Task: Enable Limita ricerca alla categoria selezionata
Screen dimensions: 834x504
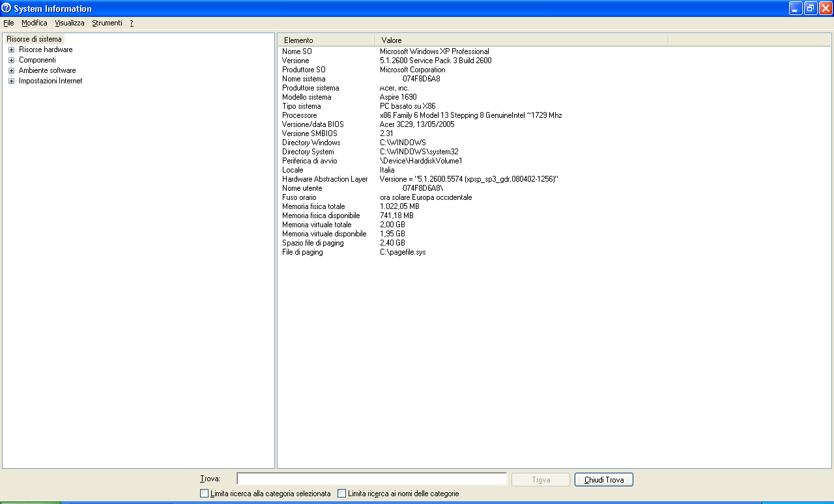Action: click(x=205, y=494)
